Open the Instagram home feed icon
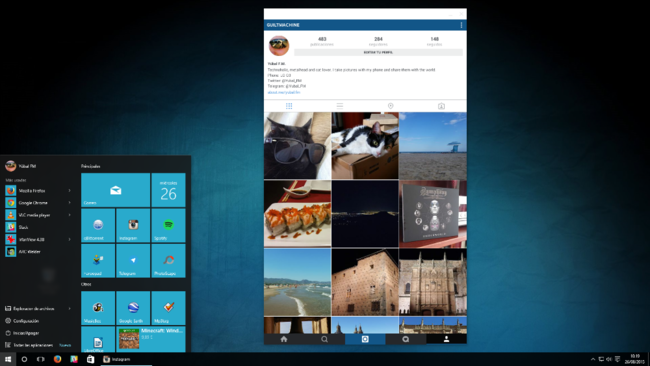Image resolution: width=650 pixels, height=366 pixels. (284, 339)
